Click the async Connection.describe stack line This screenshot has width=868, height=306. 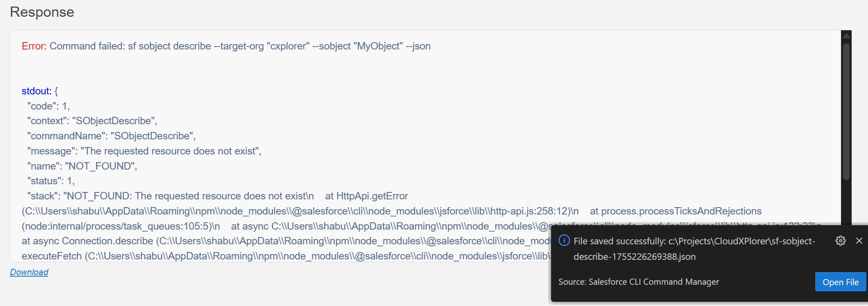click(286, 241)
